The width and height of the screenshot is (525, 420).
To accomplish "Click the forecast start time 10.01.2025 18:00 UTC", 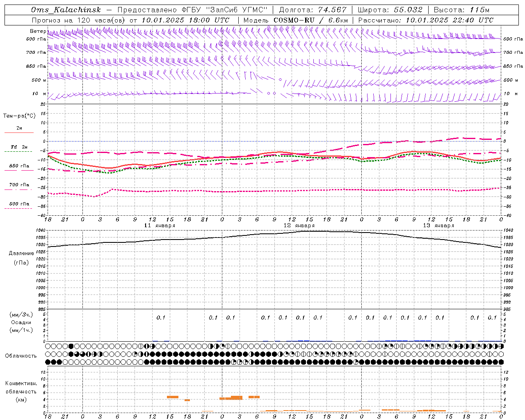I will coord(185,20).
